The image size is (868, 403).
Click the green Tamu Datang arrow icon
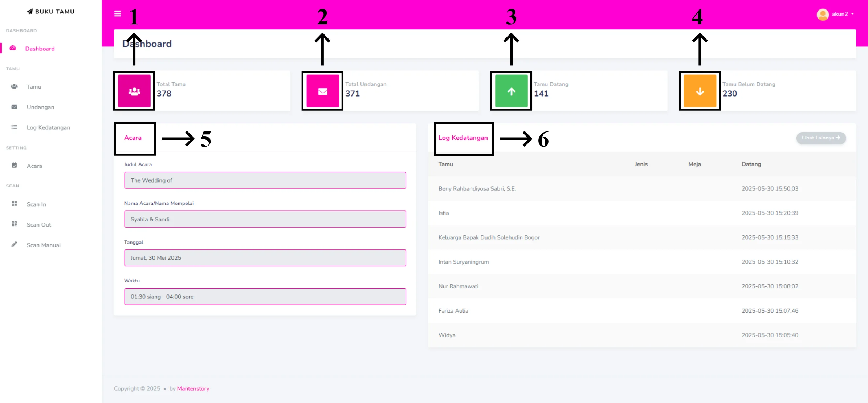tap(511, 91)
